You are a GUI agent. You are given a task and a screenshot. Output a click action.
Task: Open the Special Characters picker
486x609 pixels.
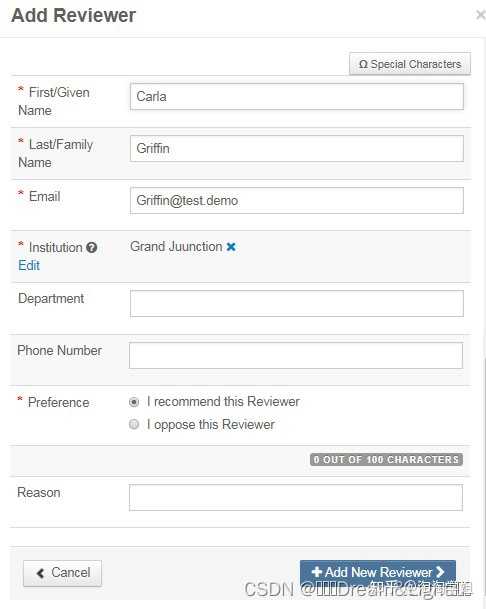click(410, 64)
